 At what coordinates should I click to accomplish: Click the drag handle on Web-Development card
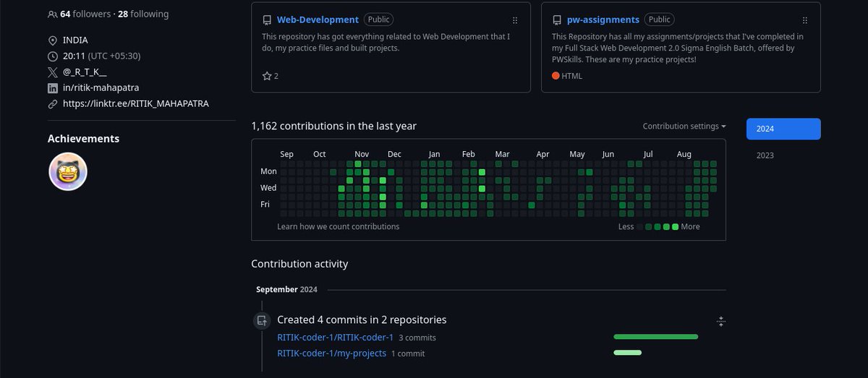[x=515, y=20]
